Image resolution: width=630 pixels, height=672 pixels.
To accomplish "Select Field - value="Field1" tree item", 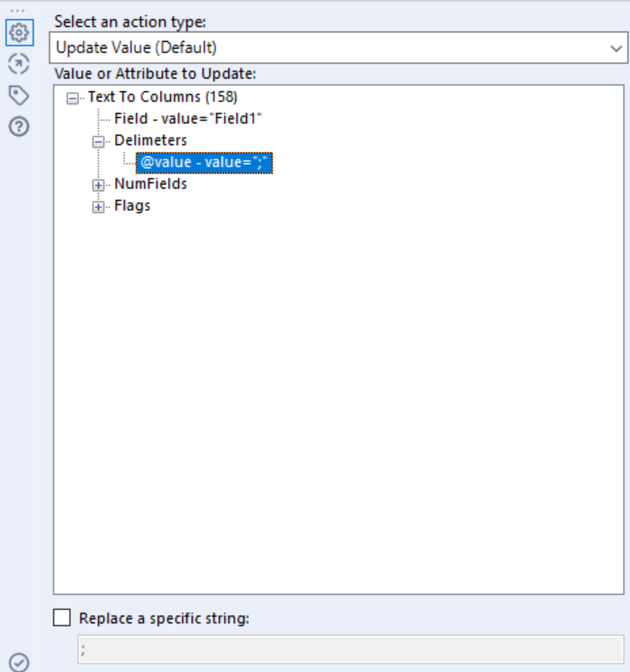I will (188, 119).
